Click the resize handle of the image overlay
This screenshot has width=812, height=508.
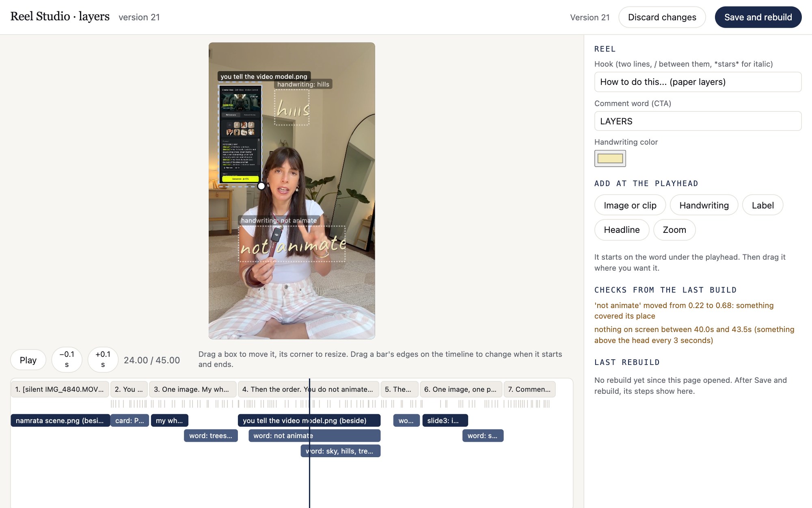(x=261, y=186)
